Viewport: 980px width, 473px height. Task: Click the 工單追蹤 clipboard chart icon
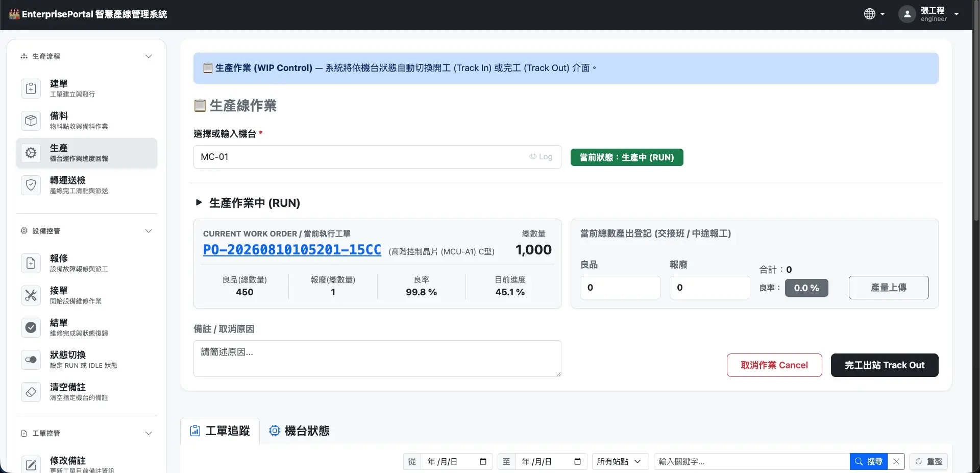click(195, 431)
